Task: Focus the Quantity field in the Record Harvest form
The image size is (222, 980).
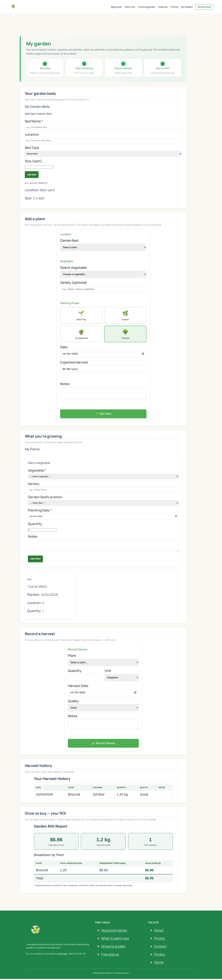Action: pyautogui.click(x=85, y=678)
